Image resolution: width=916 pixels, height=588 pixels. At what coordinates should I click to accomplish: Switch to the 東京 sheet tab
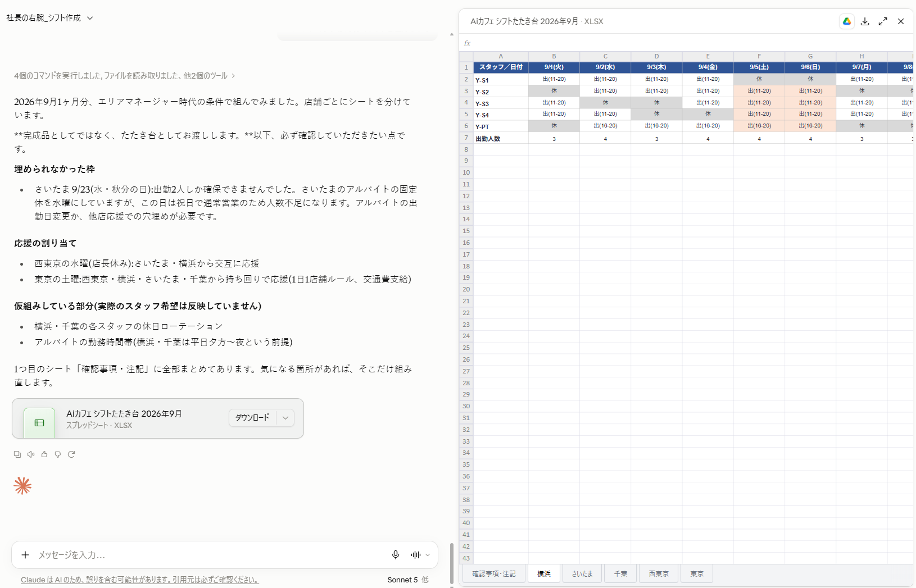[x=697, y=574]
